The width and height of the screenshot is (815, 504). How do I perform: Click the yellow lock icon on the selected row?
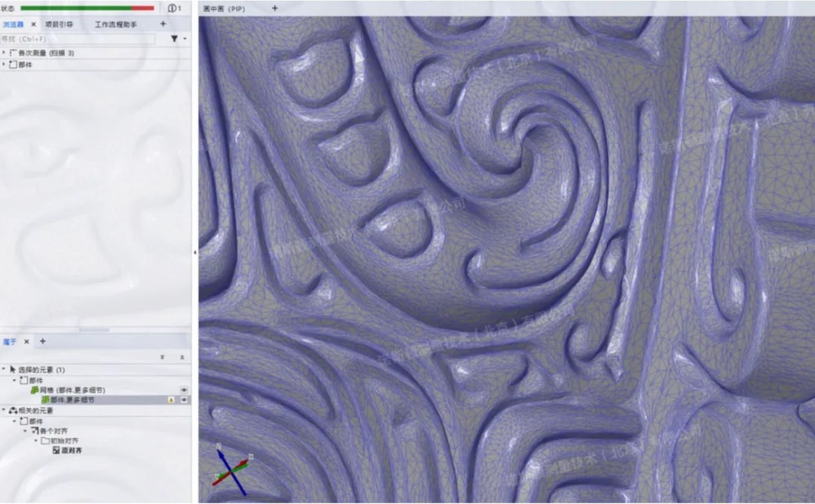pyautogui.click(x=171, y=400)
